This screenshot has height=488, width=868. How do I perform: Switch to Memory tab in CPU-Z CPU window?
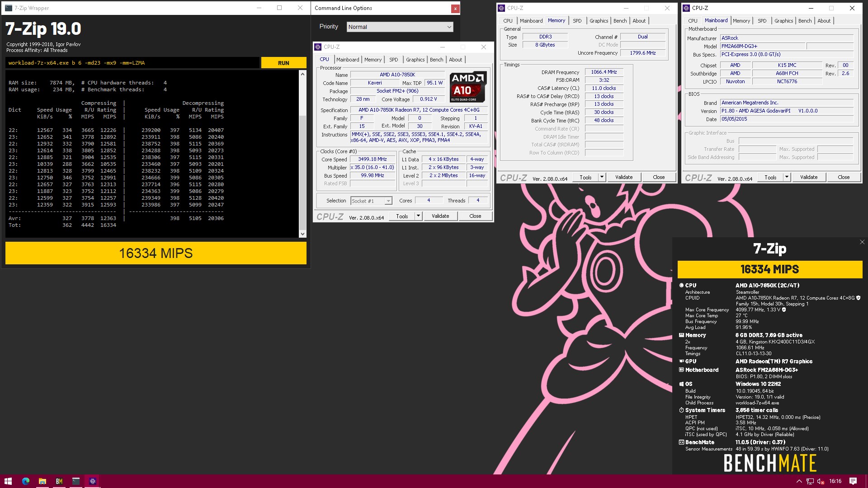click(x=373, y=60)
